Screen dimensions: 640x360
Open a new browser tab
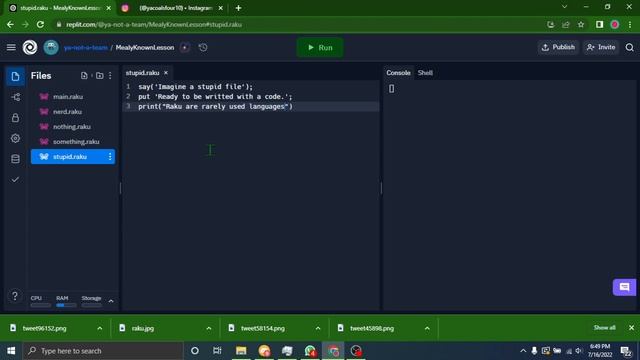(x=238, y=8)
